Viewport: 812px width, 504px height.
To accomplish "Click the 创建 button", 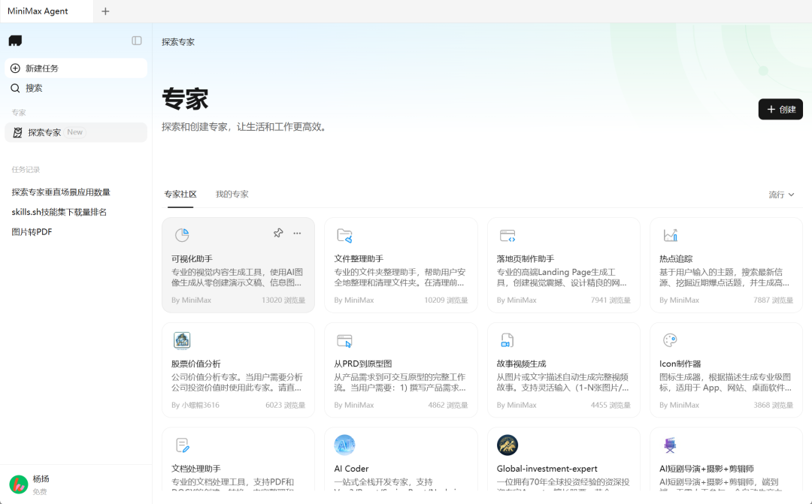I will click(x=780, y=109).
